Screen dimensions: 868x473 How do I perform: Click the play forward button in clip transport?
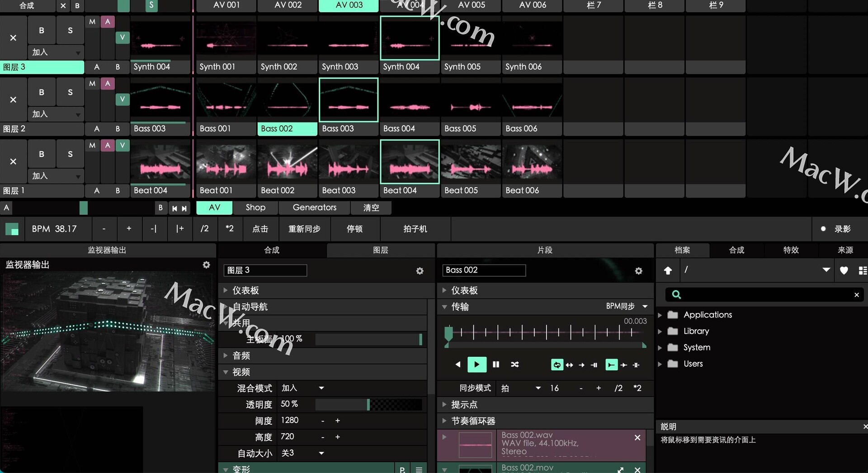pyautogui.click(x=476, y=364)
